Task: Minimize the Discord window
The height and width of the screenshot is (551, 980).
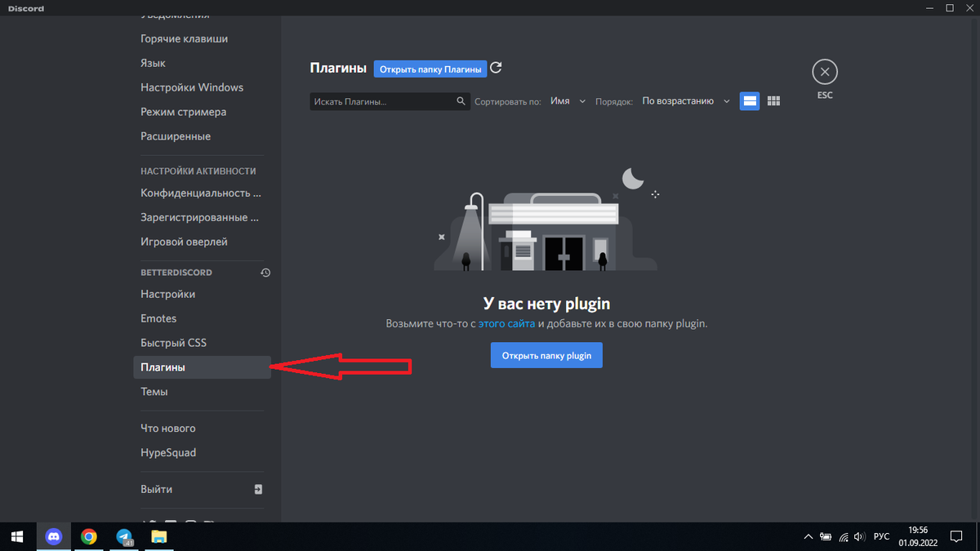Action: pyautogui.click(x=930, y=8)
